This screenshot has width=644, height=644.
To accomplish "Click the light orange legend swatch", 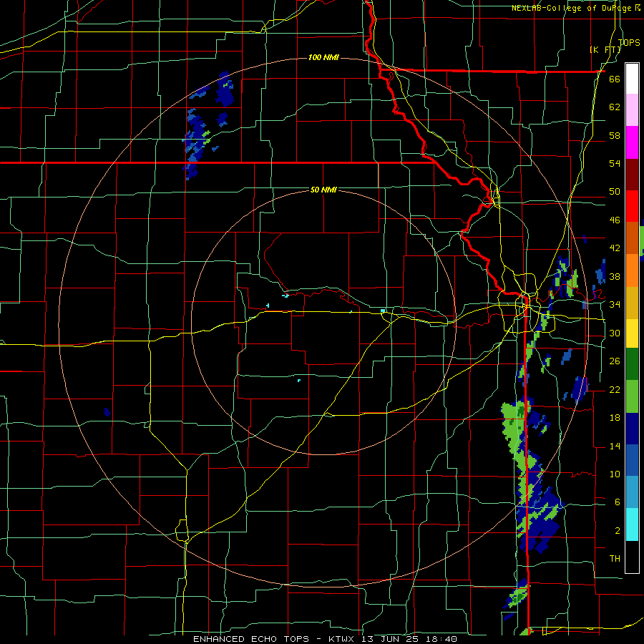I will pos(632,270).
